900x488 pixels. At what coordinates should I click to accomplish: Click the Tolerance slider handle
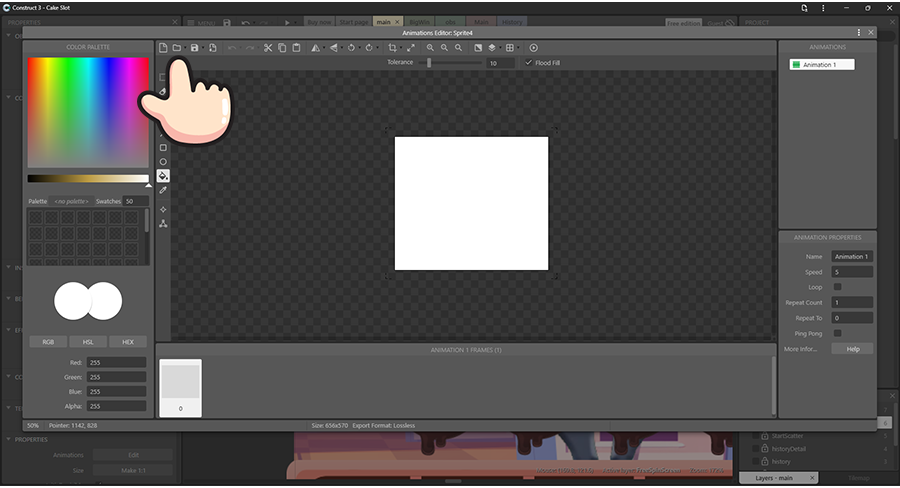(x=429, y=63)
